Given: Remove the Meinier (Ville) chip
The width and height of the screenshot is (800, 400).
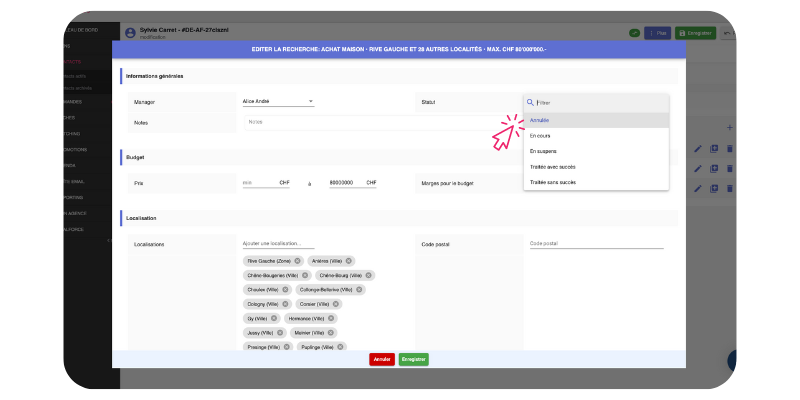Looking at the screenshot, I should click(331, 332).
